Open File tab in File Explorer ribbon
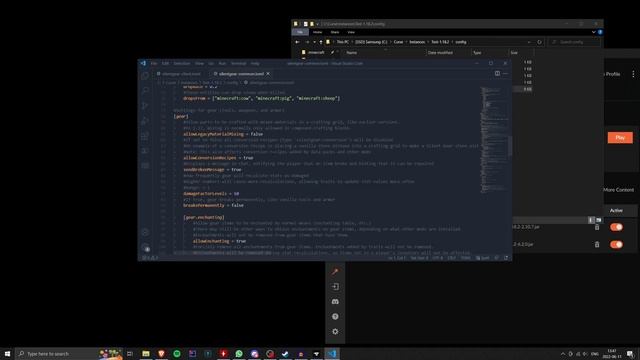640x360 pixels. pos(300,32)
